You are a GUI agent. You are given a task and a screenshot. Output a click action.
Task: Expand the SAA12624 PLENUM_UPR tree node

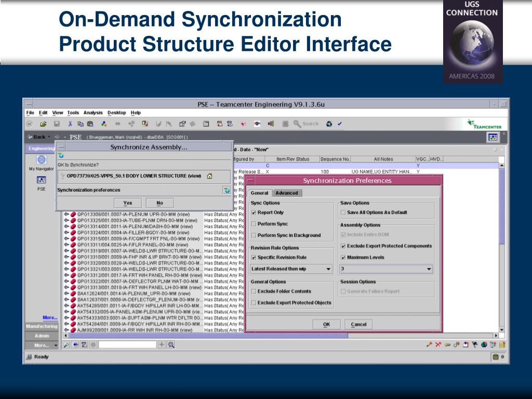point(66,294)
